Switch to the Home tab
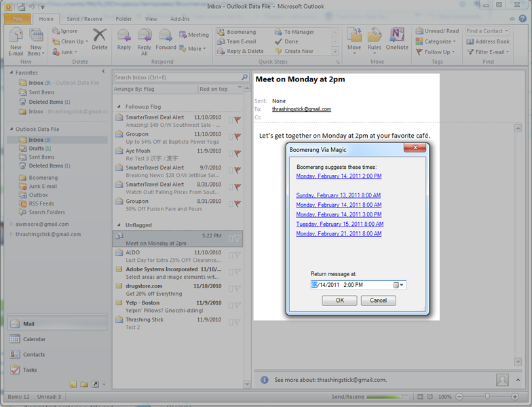The height and width of the screenshot is (407, 532). pos(46,19)
